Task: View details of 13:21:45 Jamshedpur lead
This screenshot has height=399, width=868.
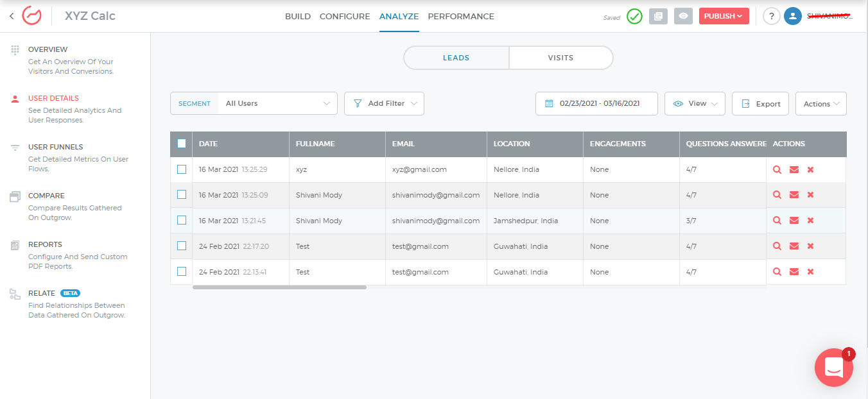Action: (777, 221)
